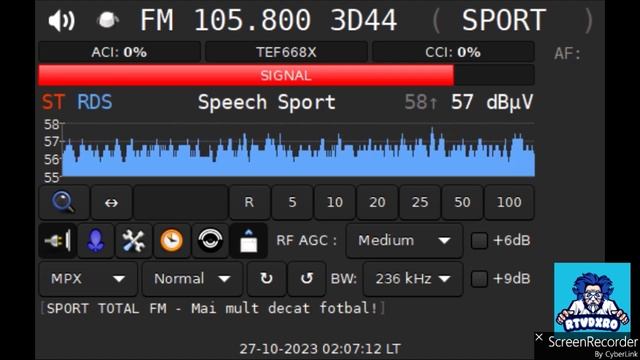Mute audio with the speaker icon
The image size is (640, 360).
pos(61,20)
